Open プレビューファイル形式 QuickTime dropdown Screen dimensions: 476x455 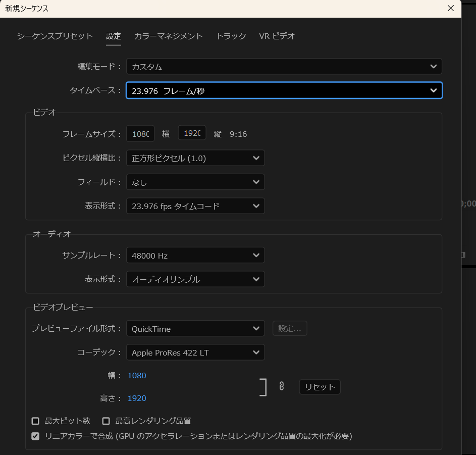point(195,329)
